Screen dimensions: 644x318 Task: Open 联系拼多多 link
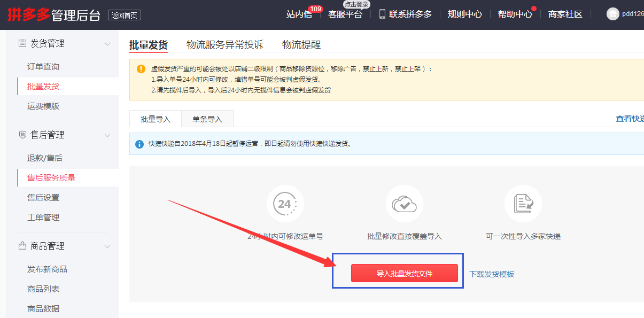[410, 14]
